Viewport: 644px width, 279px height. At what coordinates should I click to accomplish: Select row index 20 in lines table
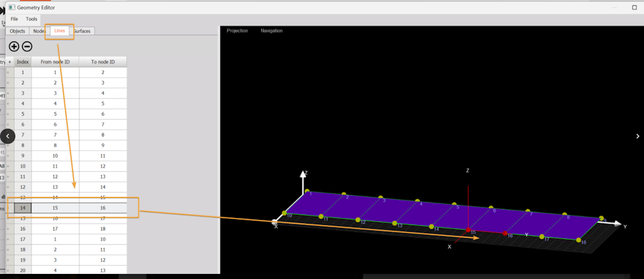tap(23, 270)
